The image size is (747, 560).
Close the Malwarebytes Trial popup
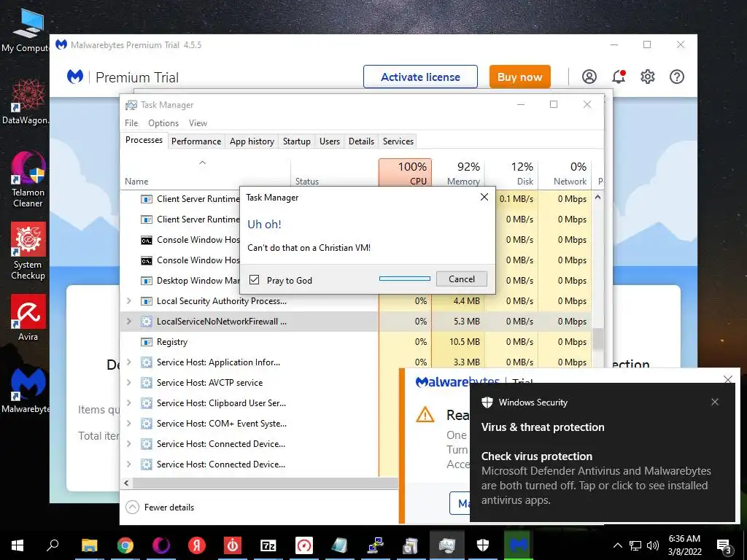click(728, 379)
